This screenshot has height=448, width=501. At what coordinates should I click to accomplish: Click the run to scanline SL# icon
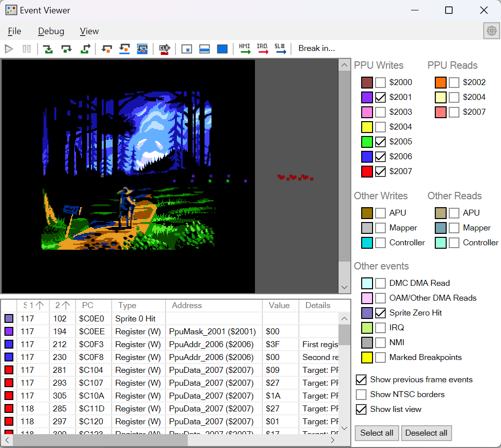click(x=280, y=49)
